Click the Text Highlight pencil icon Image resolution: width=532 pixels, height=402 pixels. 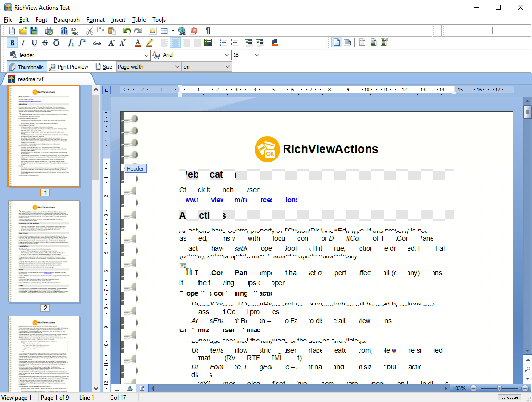(x=149, y=42)
